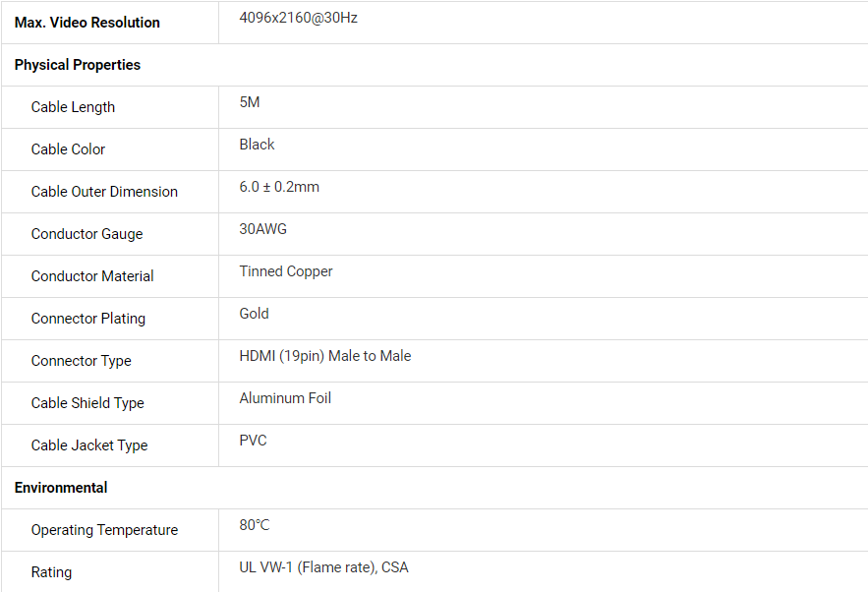The image size is (868, 592).
Task: Click the Cable Color label
Action: click(x=68, y=149)
